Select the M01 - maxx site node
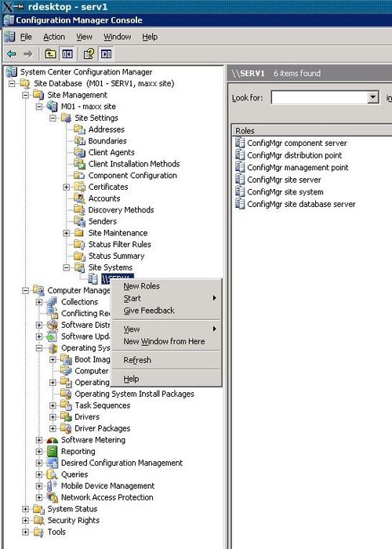392x549 pixels. (x=88, y=107)
